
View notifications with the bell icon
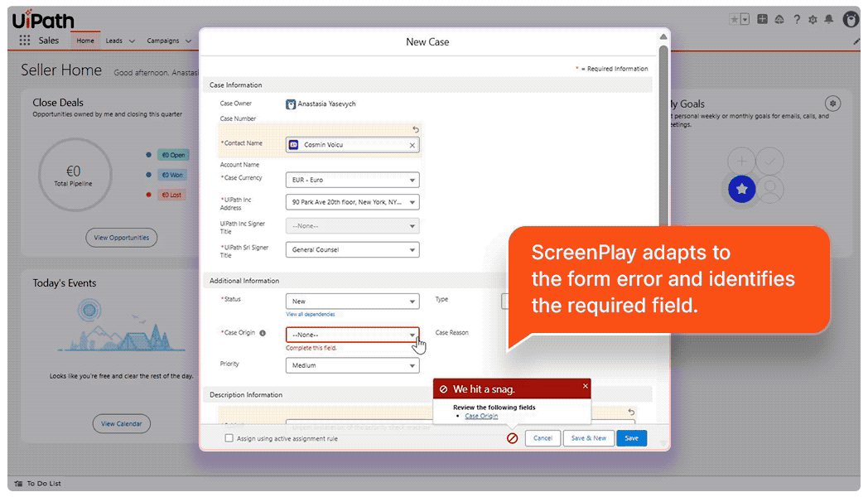829,18
